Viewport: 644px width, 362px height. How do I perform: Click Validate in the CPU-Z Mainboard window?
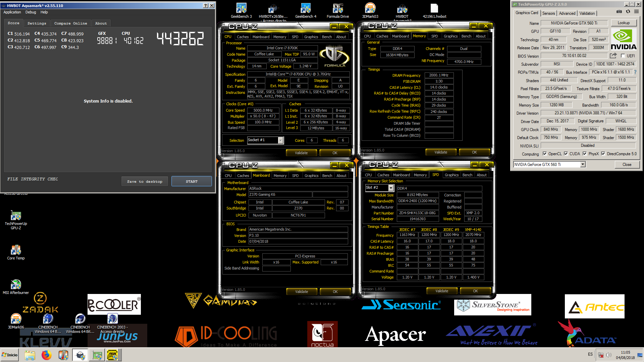[x=302, y=292]
